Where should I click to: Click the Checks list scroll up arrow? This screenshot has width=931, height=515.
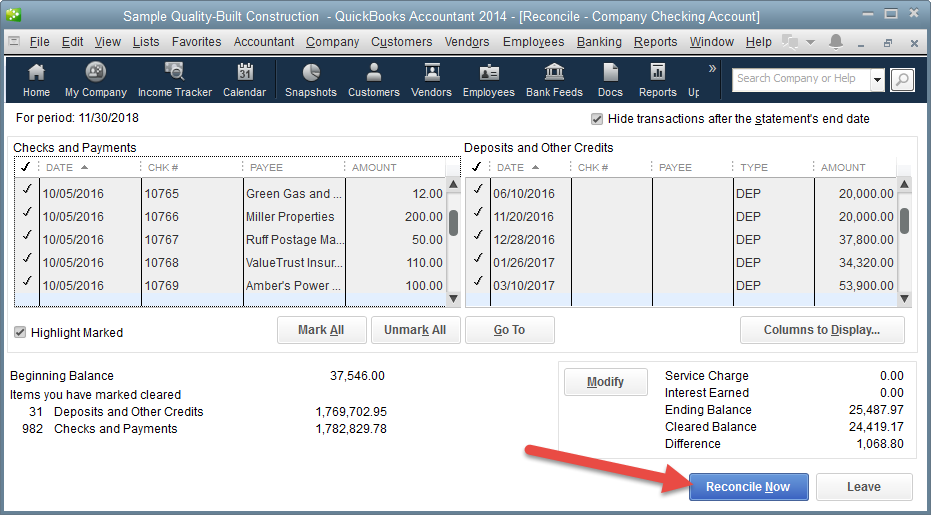tap(453, 184)
